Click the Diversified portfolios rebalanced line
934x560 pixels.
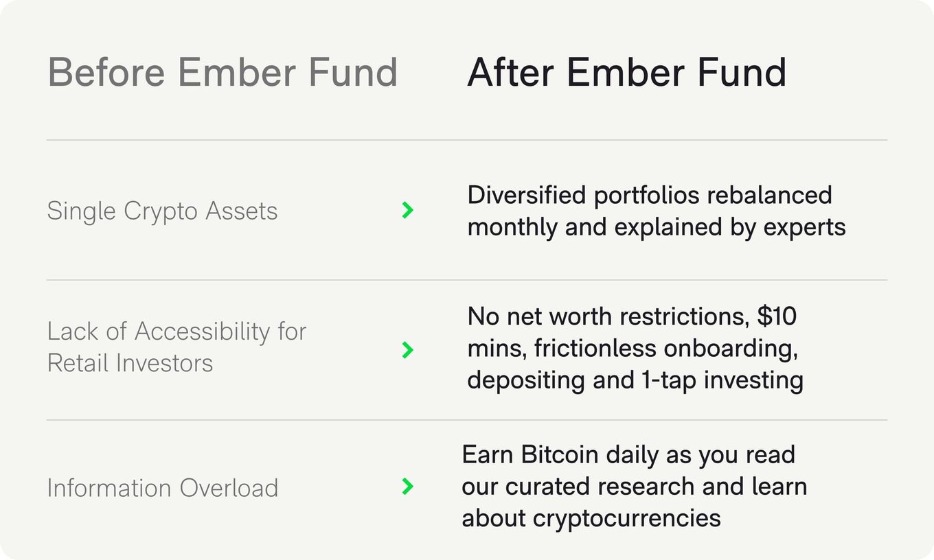pos(650,195)
